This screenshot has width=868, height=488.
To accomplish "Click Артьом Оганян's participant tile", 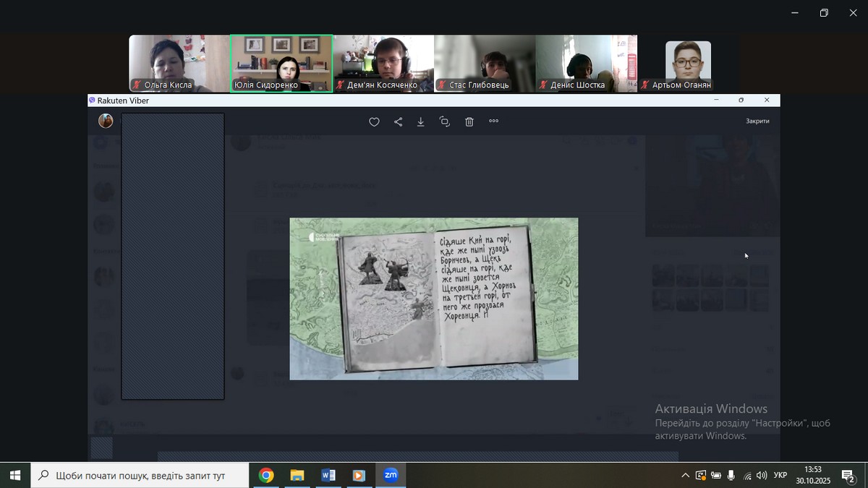I will click(x=688, y=64).
